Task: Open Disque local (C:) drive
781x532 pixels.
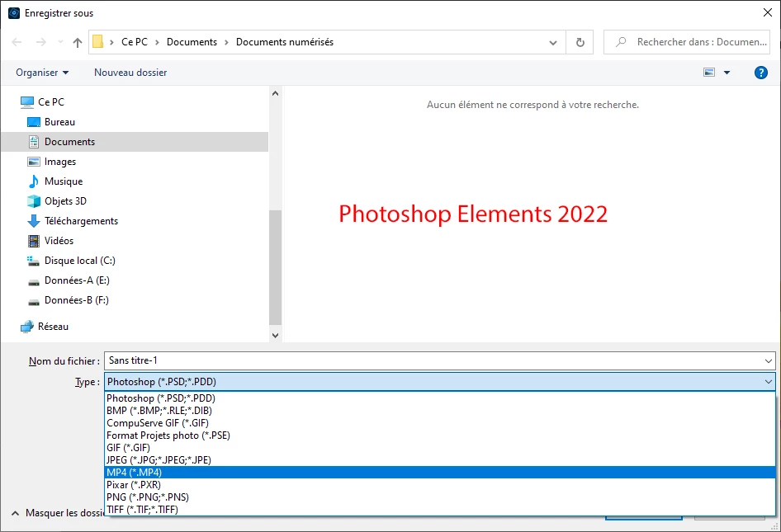Action: click(x=80, y=261)
